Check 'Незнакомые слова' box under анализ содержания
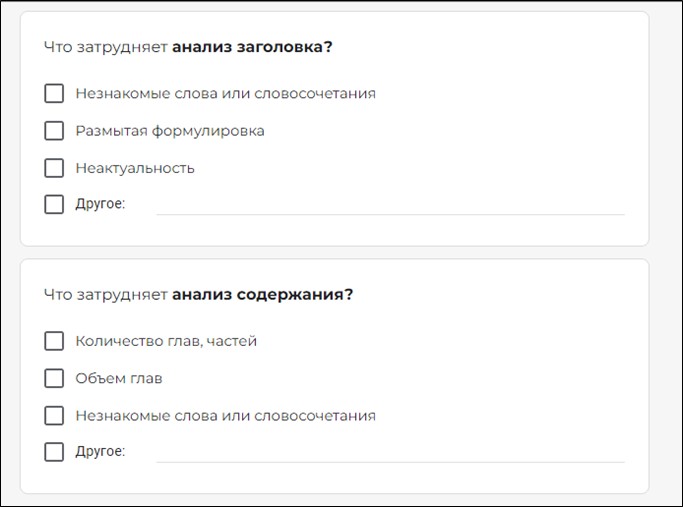The height and width of the screenshot is (507, 683). 54,416
